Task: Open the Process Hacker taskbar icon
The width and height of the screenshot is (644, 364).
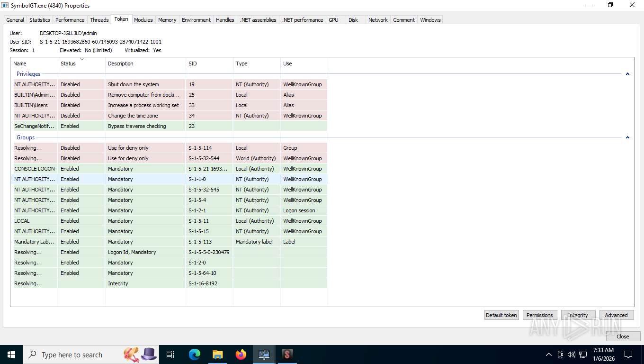Action: tap(264, 355)
